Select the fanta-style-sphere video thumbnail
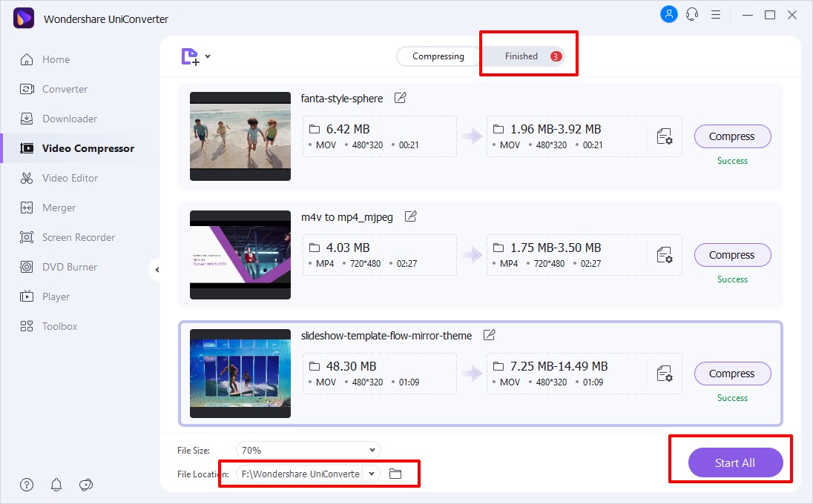813x504 pixels. pos(240,136)
